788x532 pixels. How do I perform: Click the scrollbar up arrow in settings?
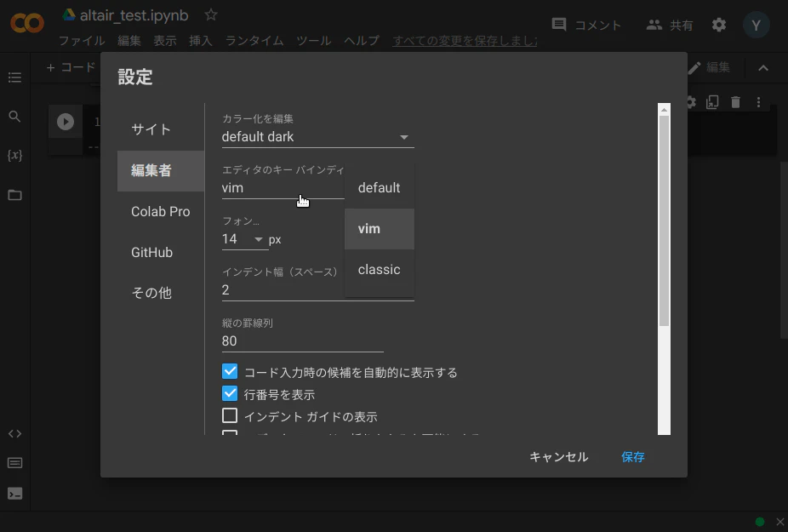click(664, 110)
